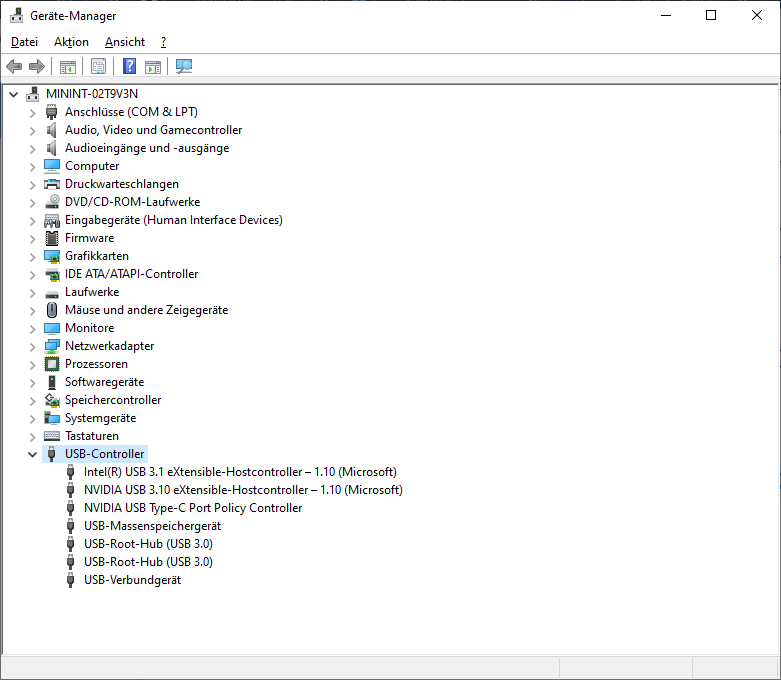This screenshot has width=781, height=680.
Task: Click the Grafikkarten display adapter icon
Action: coord(52,257)
